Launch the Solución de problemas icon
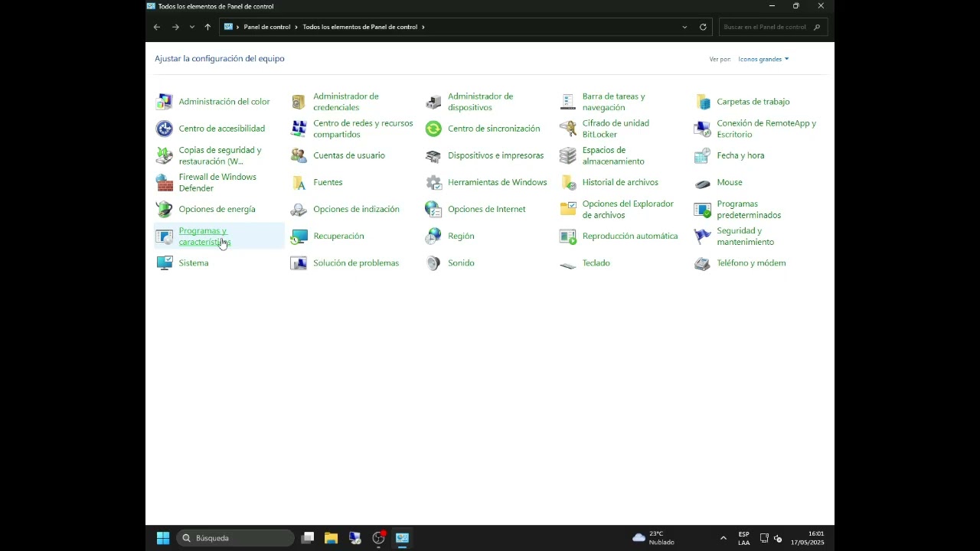The height and width of the screenshot is (551, 980). [x=299, y=262]
